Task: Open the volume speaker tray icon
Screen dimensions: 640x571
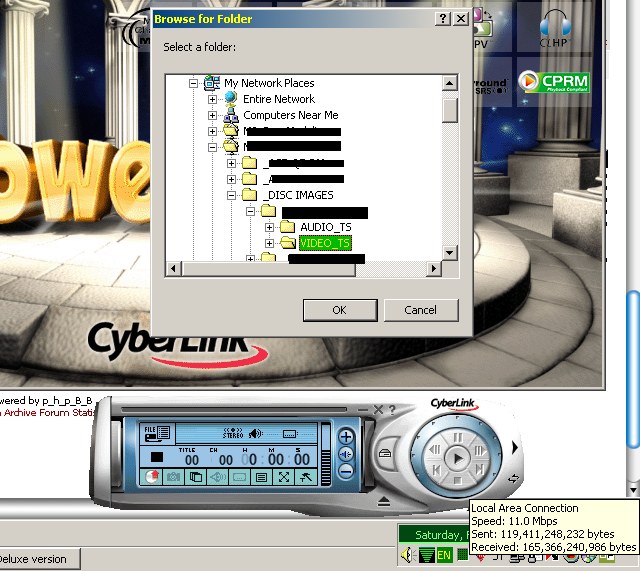Action: tap(407, 555)
